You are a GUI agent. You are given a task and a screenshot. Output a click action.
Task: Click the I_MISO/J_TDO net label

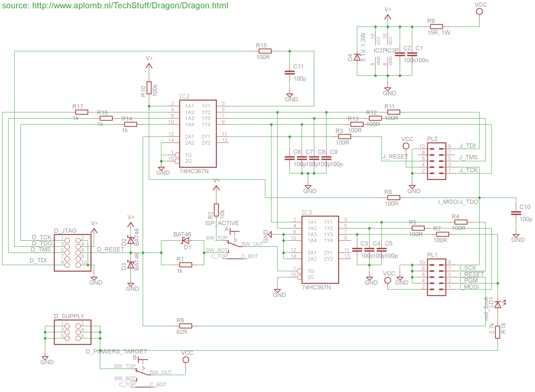tap(458, 202)
